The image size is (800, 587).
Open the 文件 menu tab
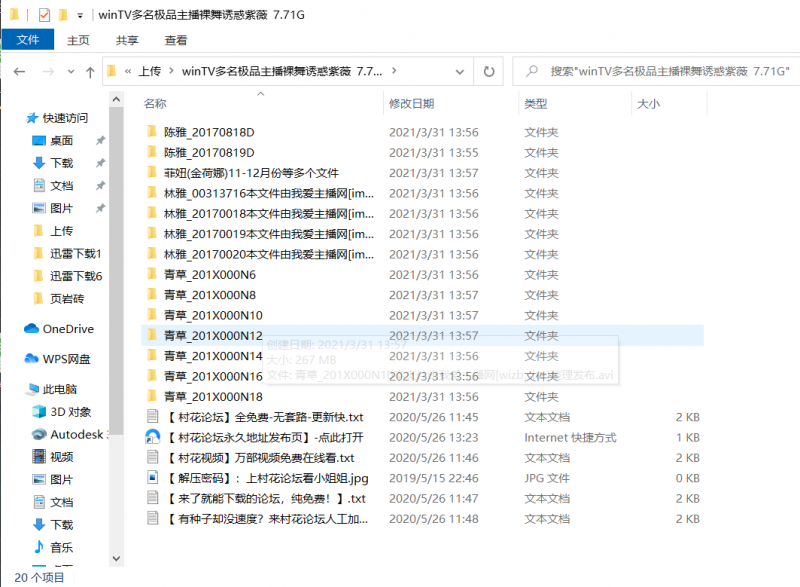(28, 40)
